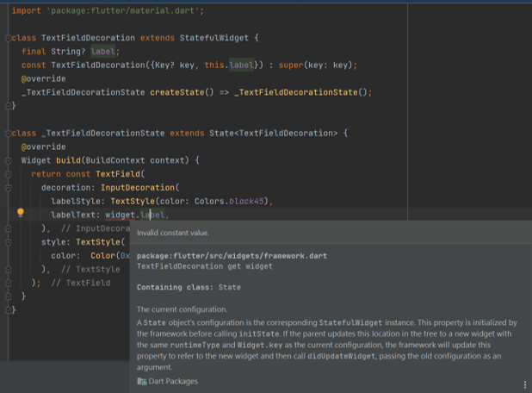Image resolution: width=532 pixels, height=393 pixels.
Task: Open the Dart Packages link
Action: 173,382
